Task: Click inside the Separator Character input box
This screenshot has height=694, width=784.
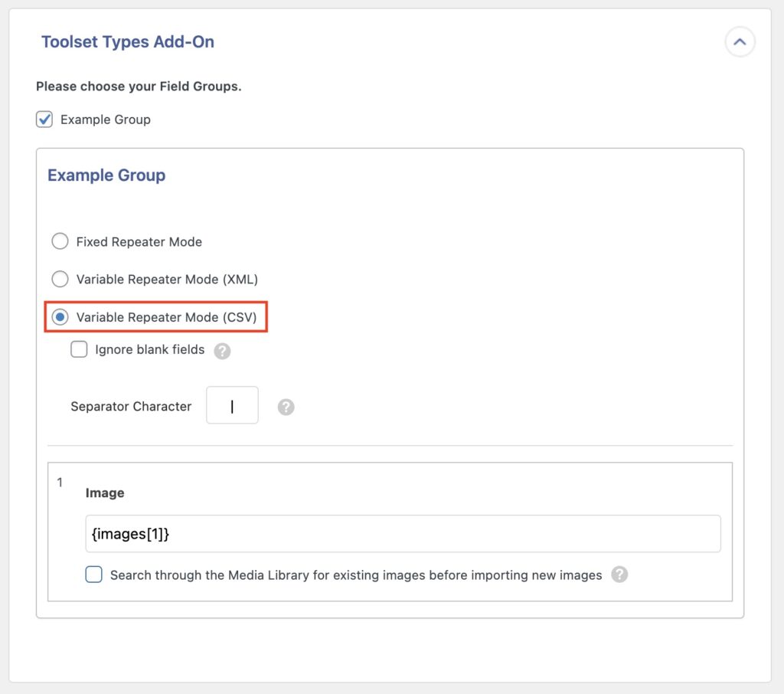Action: [x=232, y=405]
